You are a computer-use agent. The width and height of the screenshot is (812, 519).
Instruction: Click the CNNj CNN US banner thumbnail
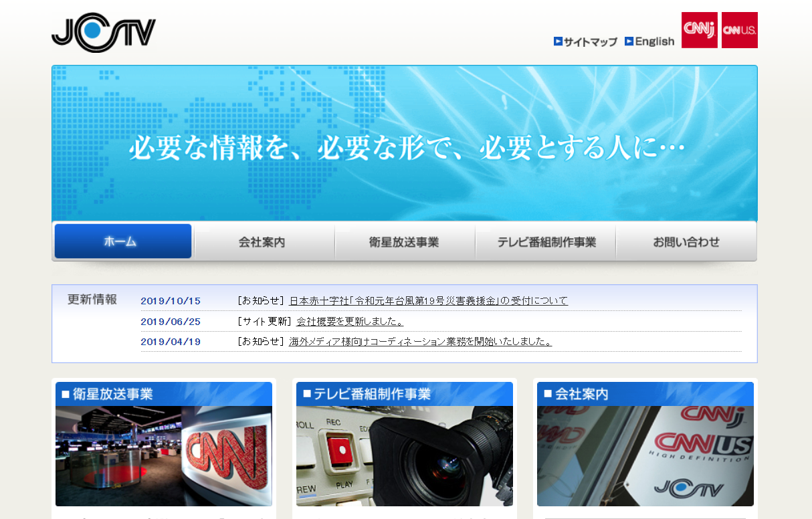pos(645,455)
